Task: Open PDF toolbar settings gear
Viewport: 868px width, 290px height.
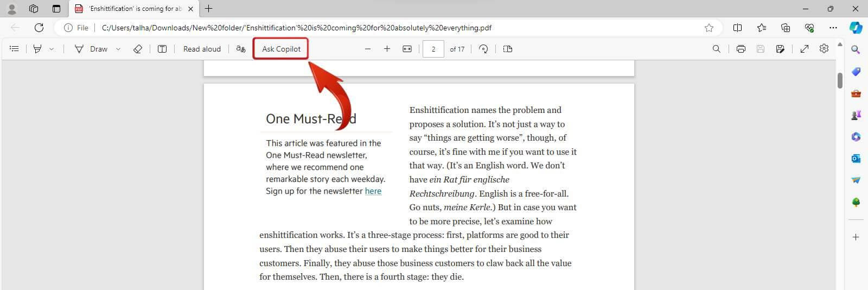Action: pos(824,49)
